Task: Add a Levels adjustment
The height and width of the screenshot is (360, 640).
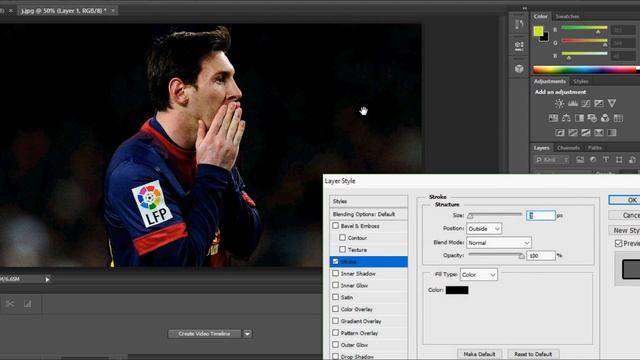Action: 573,103
